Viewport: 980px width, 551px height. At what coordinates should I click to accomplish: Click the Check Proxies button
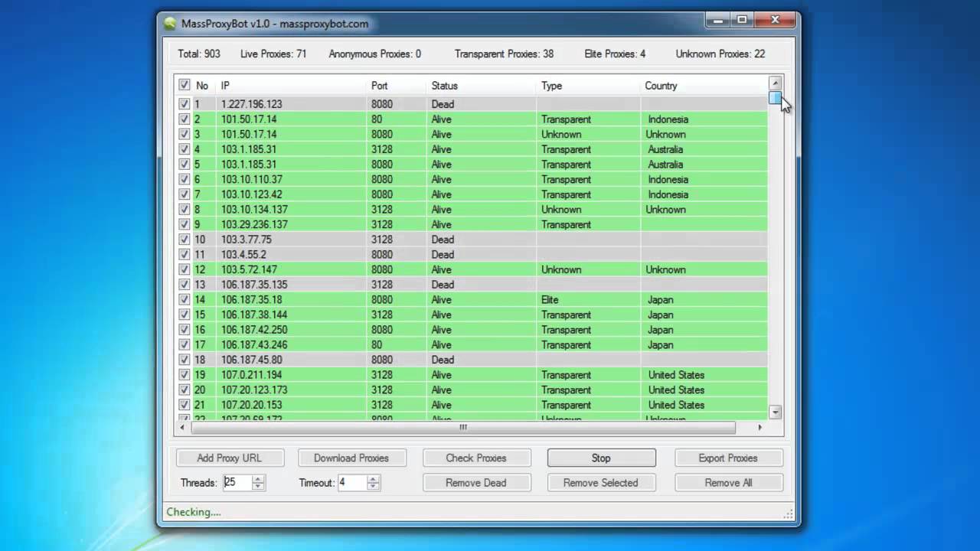(x=476, y=458)
